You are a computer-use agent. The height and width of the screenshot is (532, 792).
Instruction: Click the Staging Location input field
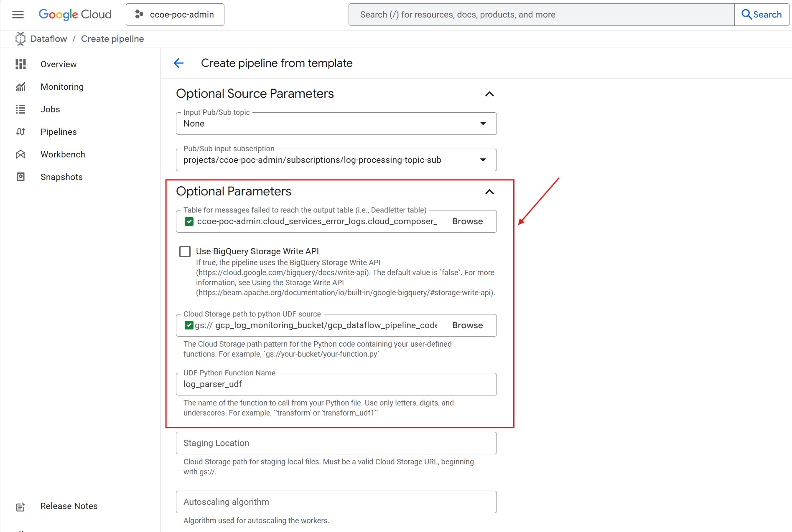(x=336, y=443)
